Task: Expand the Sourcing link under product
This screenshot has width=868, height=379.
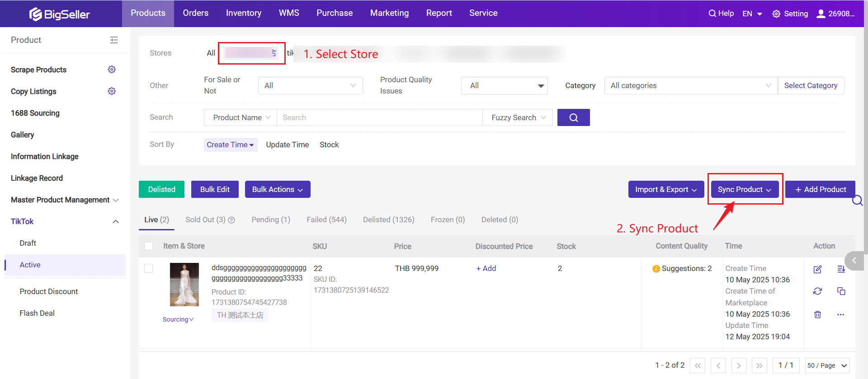Action: click(x=178, y=319)
